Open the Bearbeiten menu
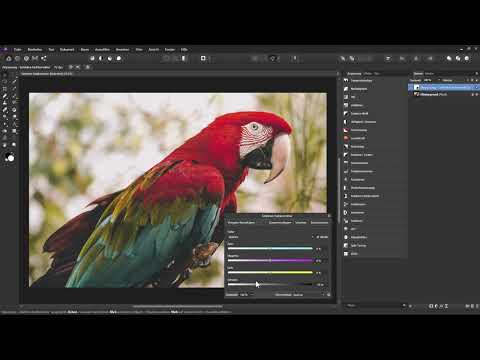 point(35,50)
